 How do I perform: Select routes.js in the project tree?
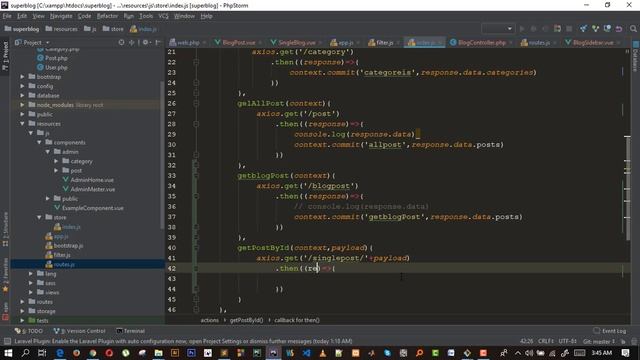pos(64,264)
